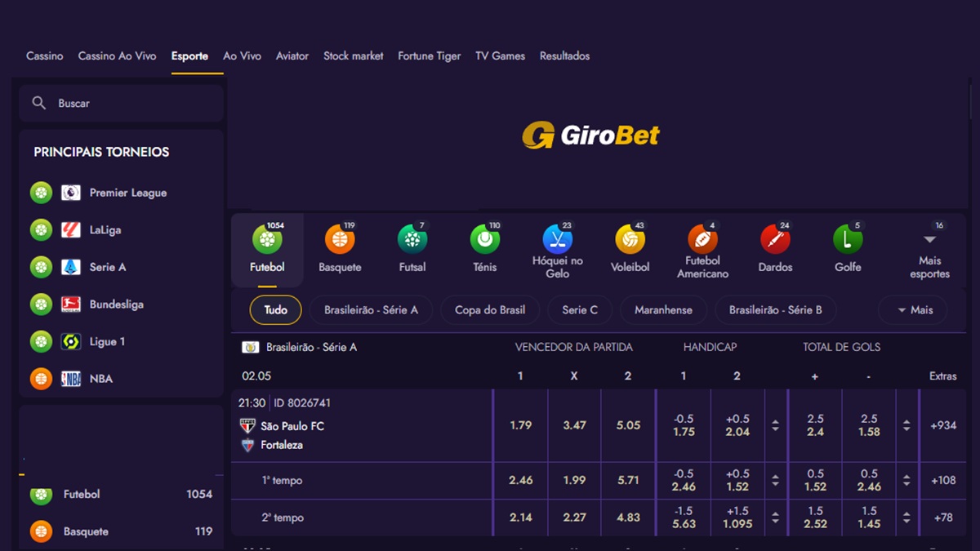Change handicap line for São Paulo FC match
This screenshot has height=551, width=980.
click(x=775, y=426)
